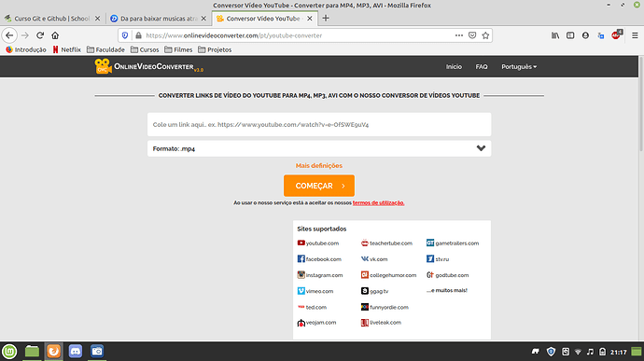The width and height of the screenshot is (644, 361).
Task: Click collegehumor.com in supported sites
Action: point(388,275)
